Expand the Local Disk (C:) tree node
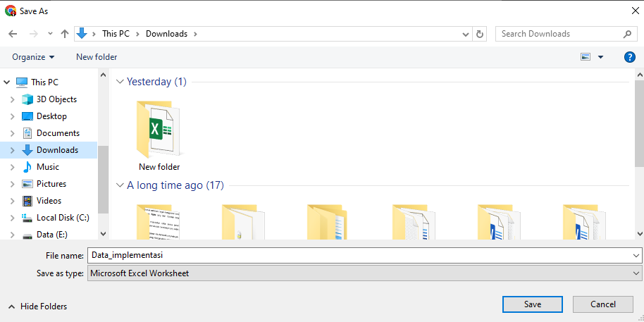This screenshot has height=322, width=644. pos(12,218)
